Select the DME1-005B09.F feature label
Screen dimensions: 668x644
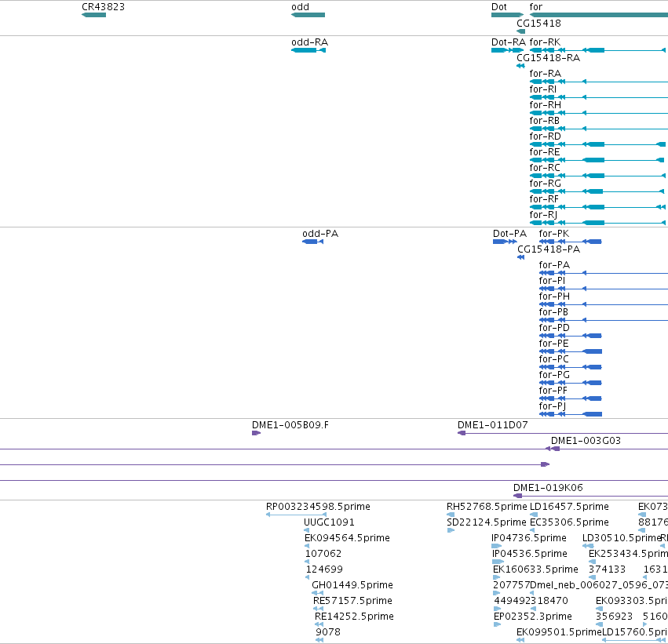[290, 425]
